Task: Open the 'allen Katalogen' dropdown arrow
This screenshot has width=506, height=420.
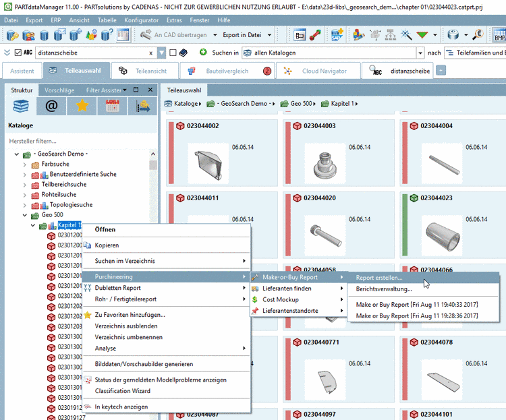Action: click(420, 53)
